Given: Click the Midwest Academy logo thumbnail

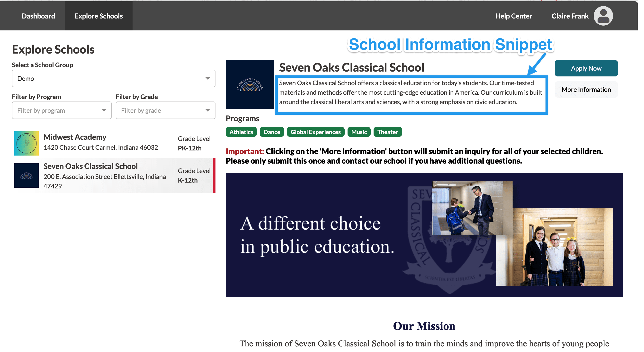Looking at the screenshot, I should coord(27,143).
